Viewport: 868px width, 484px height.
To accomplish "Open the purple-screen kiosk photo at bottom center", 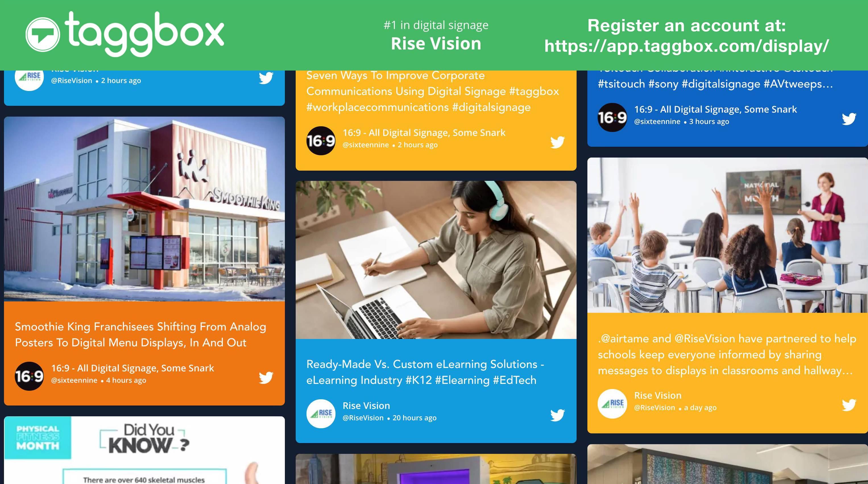I will pos(436,469).
